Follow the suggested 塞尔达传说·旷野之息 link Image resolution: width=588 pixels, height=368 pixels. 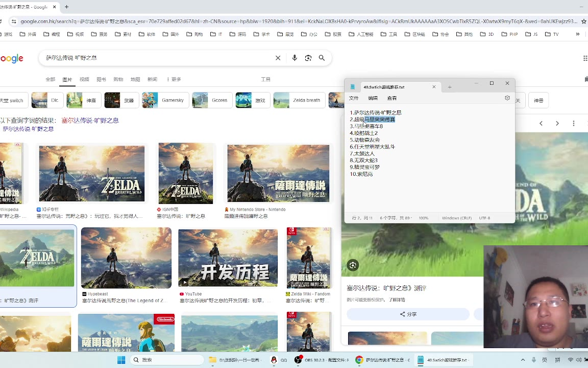(90, 121)
